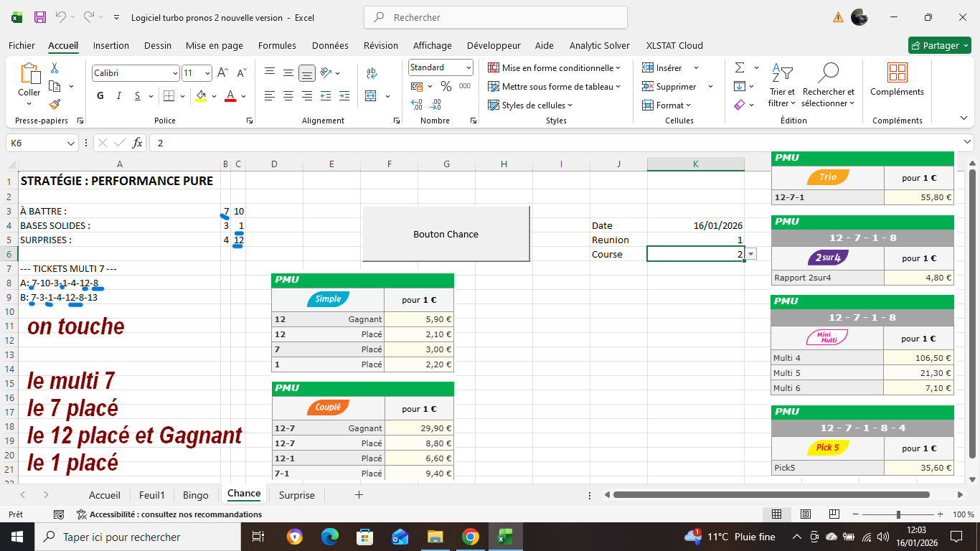Apply the percent style format
The image size is (980, 551).
pos(446,86)
